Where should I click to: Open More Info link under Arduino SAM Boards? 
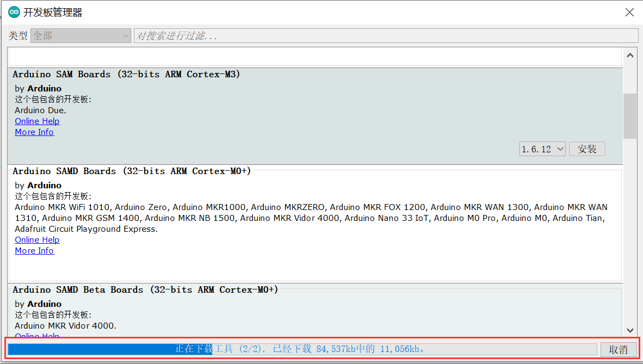(x=34, y=132)
